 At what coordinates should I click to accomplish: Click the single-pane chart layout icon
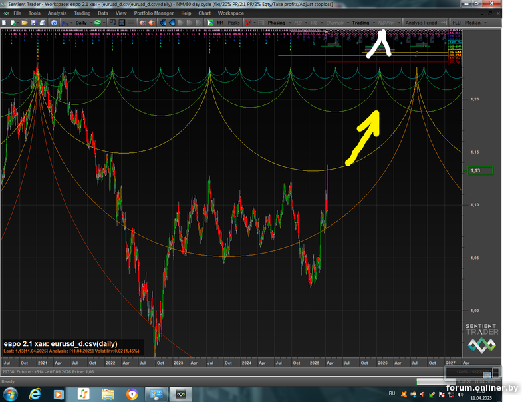(x=112, y=23)
